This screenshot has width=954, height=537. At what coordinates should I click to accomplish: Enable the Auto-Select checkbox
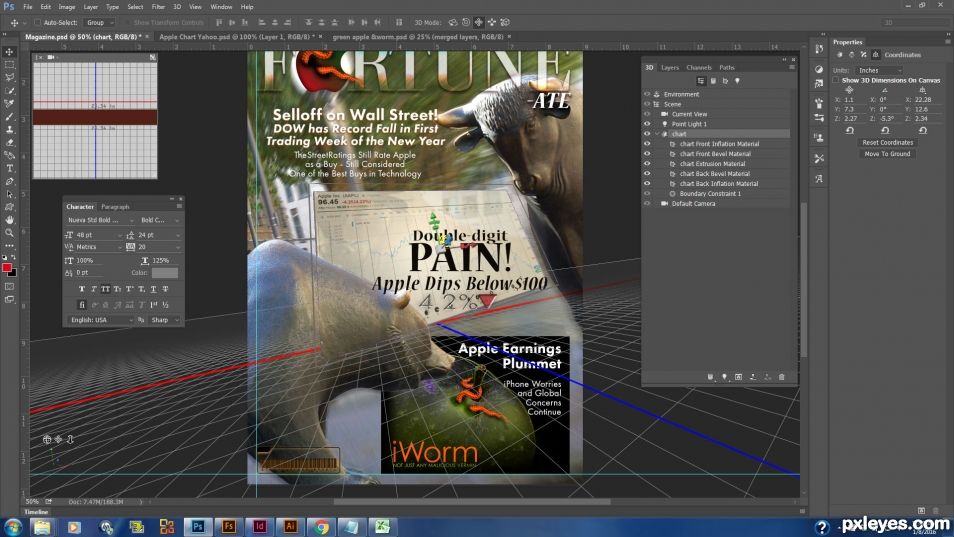click(37, 23)
